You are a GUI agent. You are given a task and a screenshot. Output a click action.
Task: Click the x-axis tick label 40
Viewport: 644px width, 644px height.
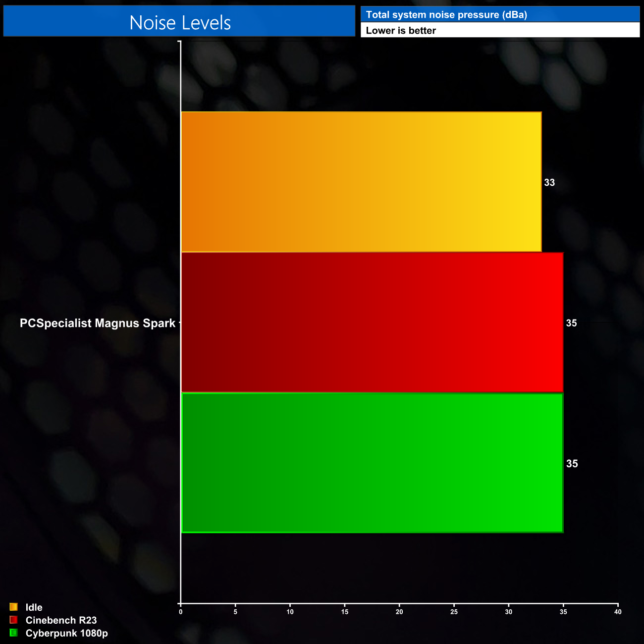[618, 612]
